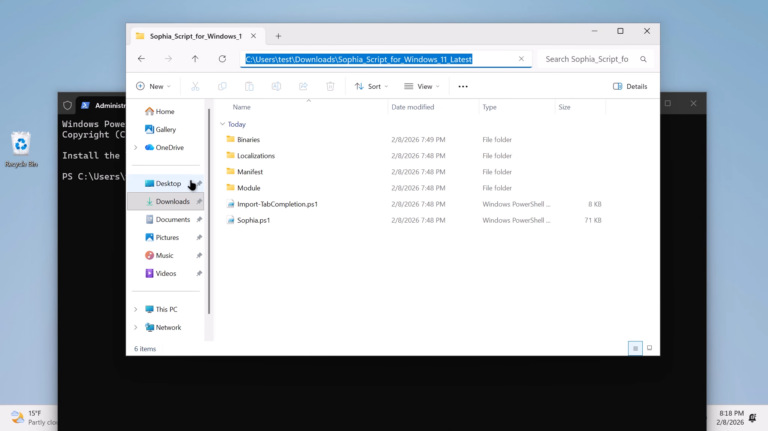The width and height of the screenshot is (768, 431).
Task: Open the New item dropdown
Action: [x=153, y=86]
